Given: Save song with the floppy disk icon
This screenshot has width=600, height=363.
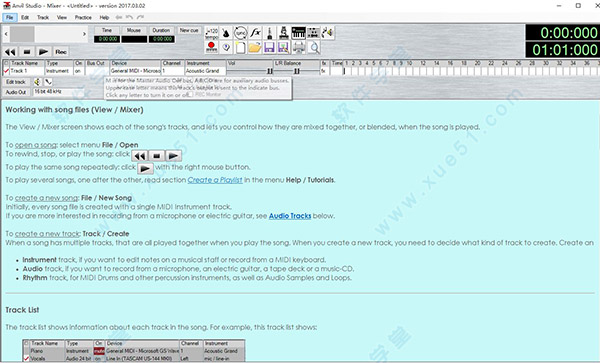Looking at the screenshot, I should click(x=269, y=47).
